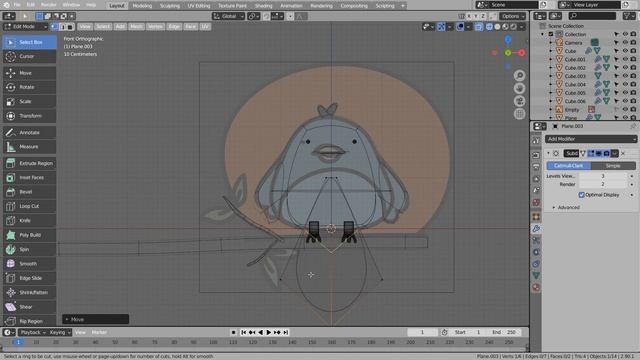Choose the Inset Faces tool
The width and height of the screenshot is (640, 360).
pyautogui.click(x=29, y=178)
